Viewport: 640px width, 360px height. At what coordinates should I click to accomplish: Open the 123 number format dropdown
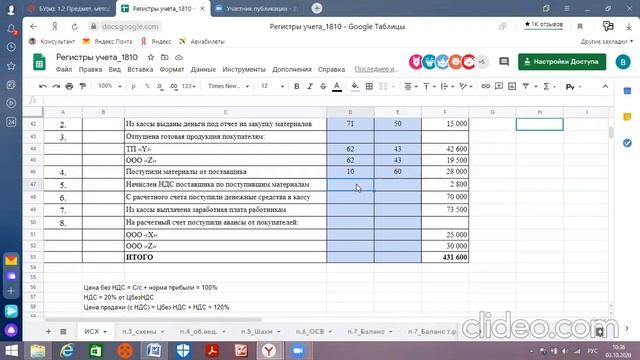[x=189, y=86]
